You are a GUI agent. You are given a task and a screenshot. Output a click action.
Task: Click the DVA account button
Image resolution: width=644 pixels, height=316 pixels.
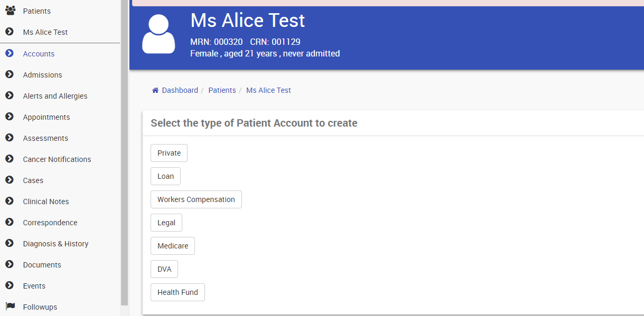point(164,269)
